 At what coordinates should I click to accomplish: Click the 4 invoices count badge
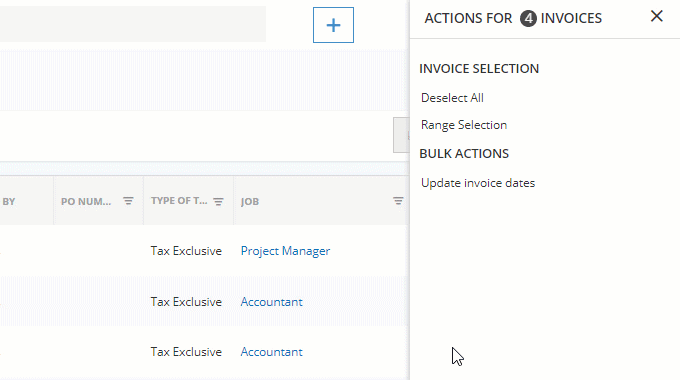click(528, 18)
